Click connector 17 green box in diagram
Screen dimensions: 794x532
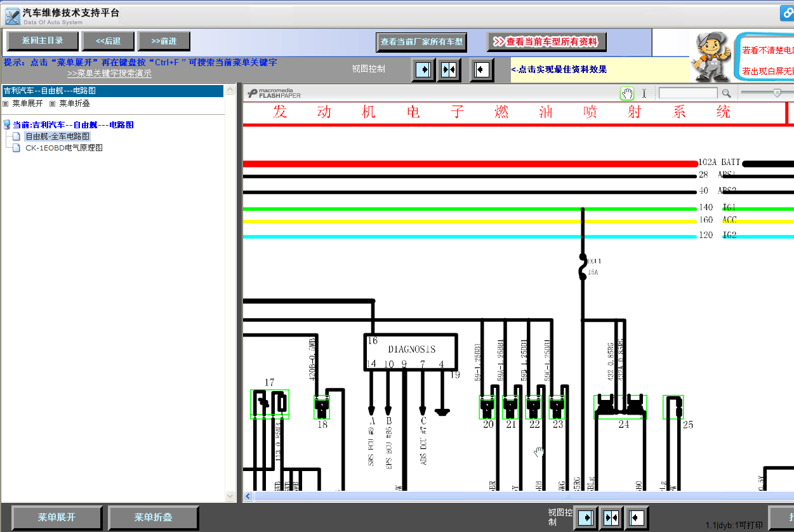click(x=270, y=404)
